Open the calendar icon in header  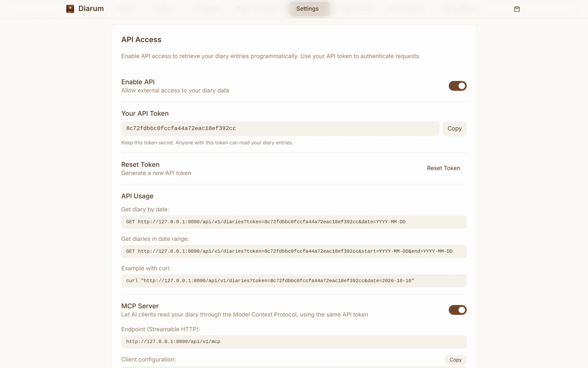click(517, 9)
